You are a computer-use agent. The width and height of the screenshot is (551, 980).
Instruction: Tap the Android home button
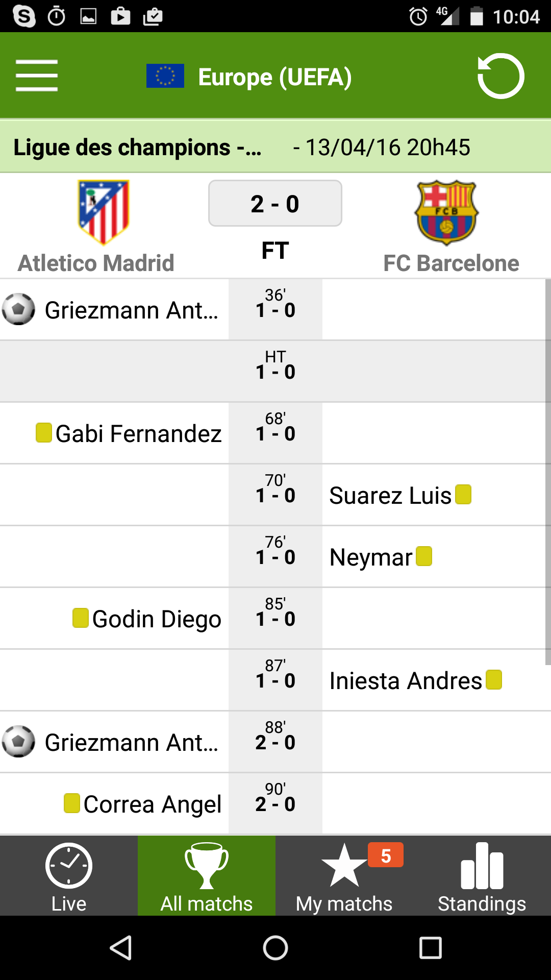[x=275, y=948]
